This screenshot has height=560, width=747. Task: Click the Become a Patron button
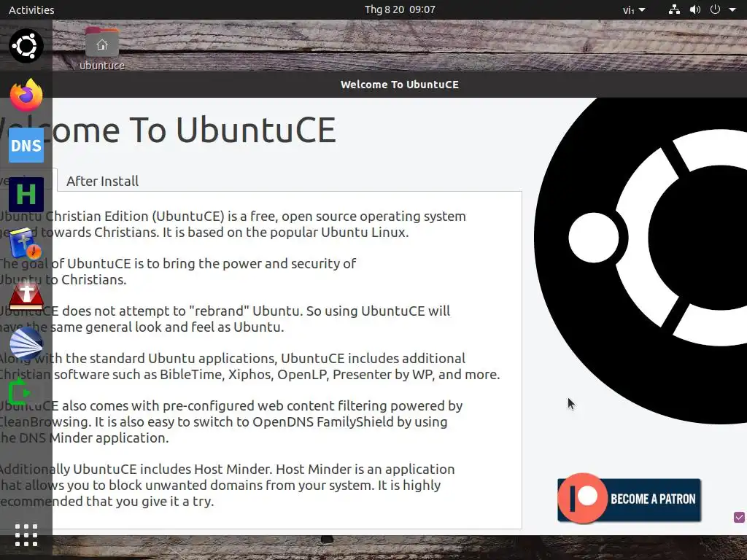[630, 499]
